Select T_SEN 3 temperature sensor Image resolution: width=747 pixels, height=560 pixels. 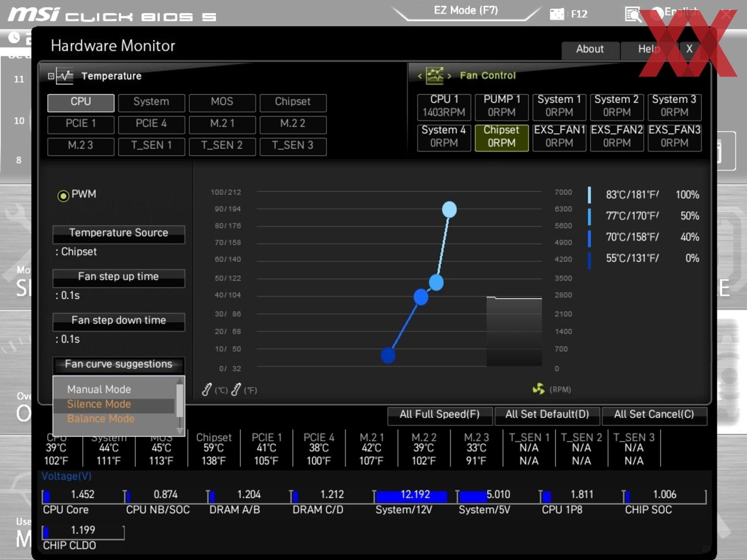pyautogui.click(x=293, y=146)
